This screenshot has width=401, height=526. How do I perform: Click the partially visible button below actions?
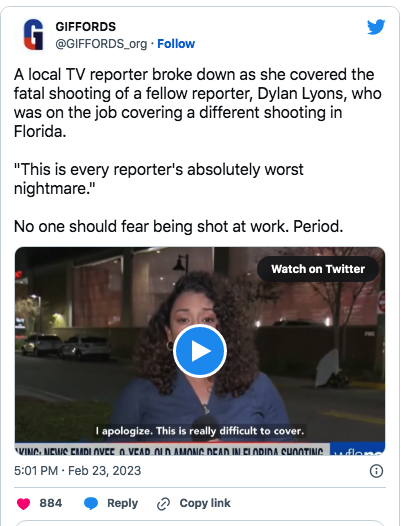(x=200, y=523)
